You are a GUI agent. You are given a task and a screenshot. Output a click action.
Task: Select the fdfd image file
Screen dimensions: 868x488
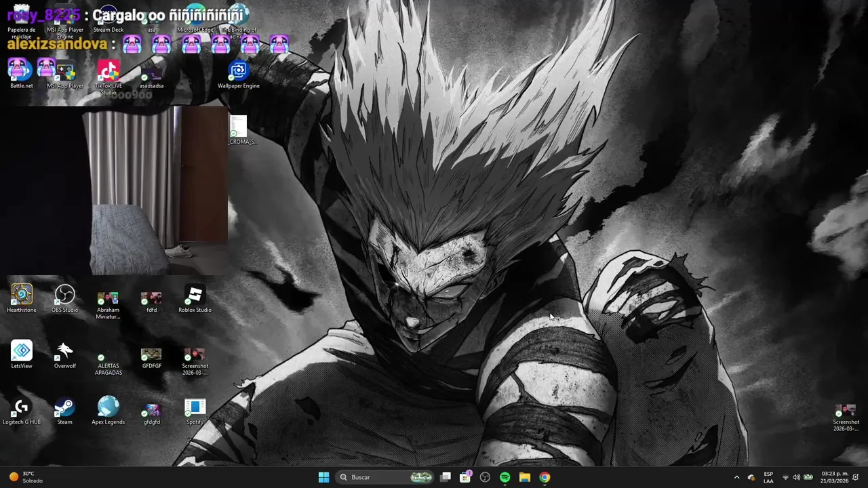pyautogui.click(x=152, y=302)
